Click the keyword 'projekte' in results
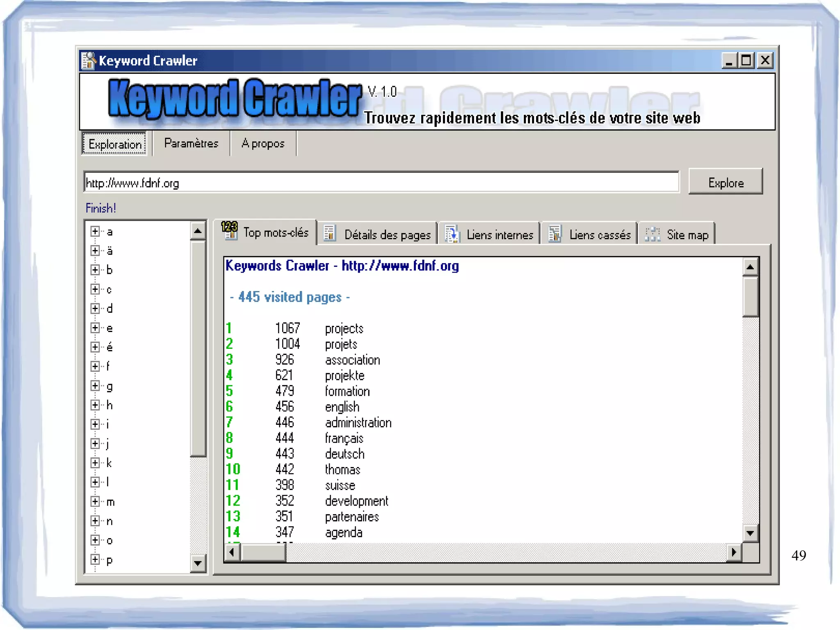 (345, 376)
